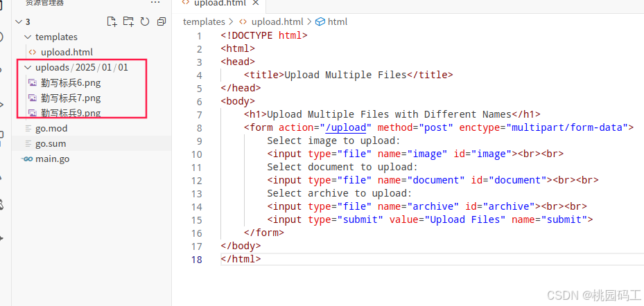This screenshot has height=306, width=644.
Task: Close the upload.html editor tab
Action: click(x=256, y=3)
